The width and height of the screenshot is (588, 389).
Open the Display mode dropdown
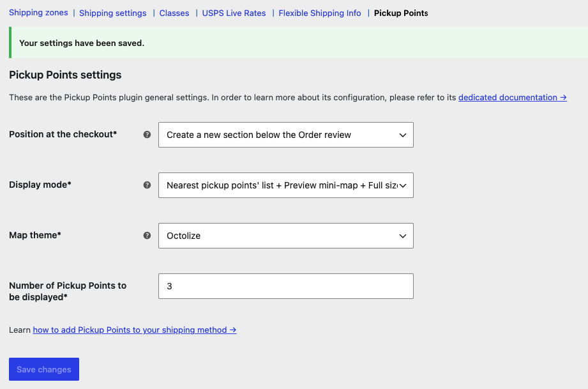286,185
